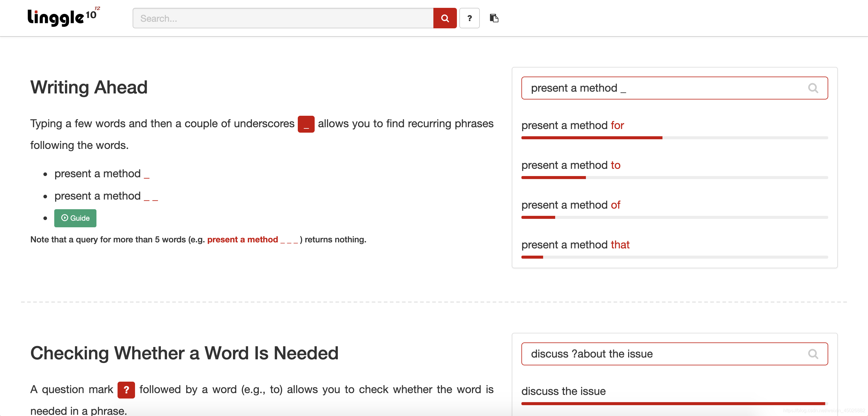Click 'present a method _ _' bullet example

(106, 196)
